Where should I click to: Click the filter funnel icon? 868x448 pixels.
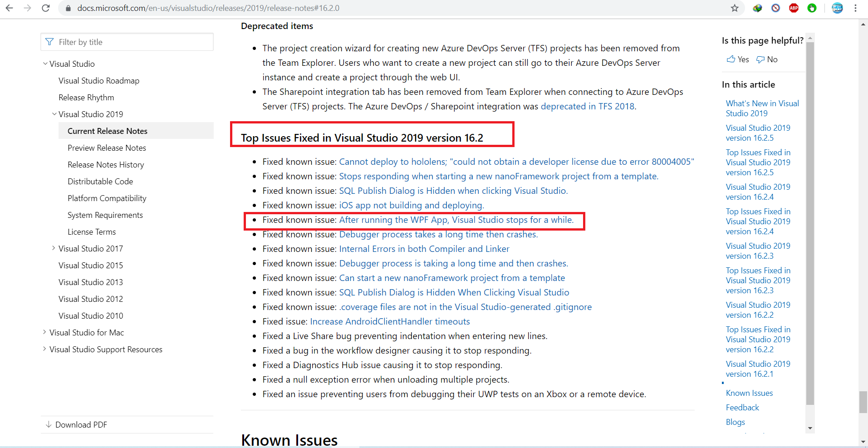[x=50, y=42]
